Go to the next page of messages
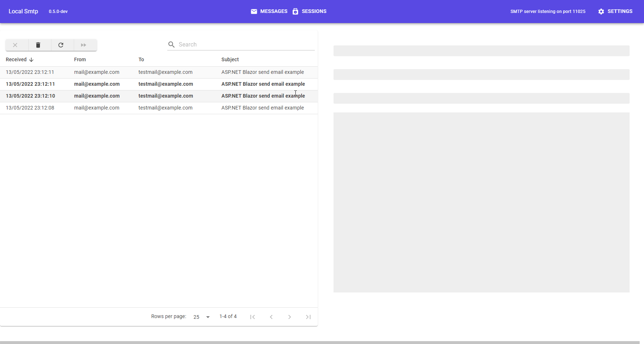The image size is (644, 344). pos(290,317)
